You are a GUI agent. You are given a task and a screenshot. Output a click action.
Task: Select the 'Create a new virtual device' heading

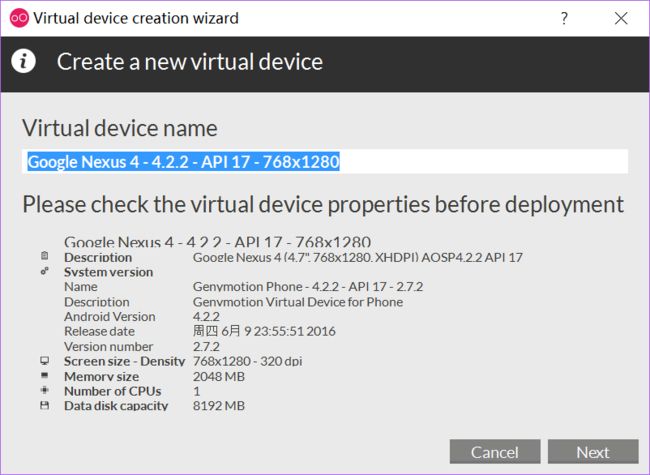click(x=190, y=62)
